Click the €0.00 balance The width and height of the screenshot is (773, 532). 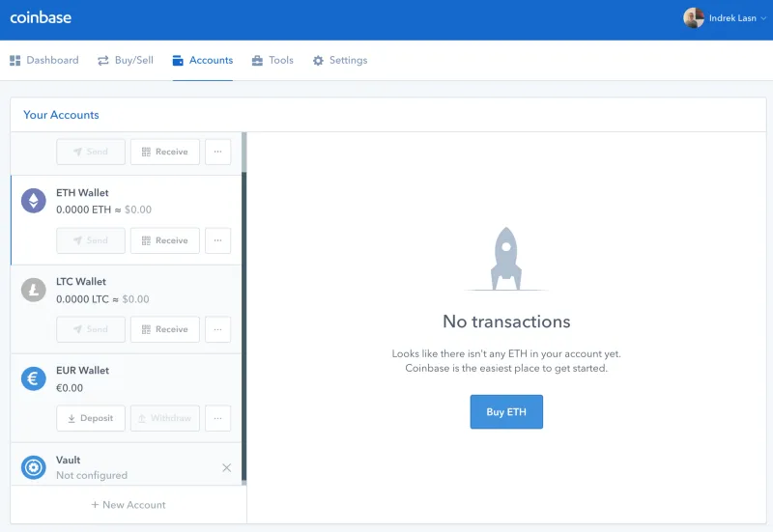(x=70, y=388)
